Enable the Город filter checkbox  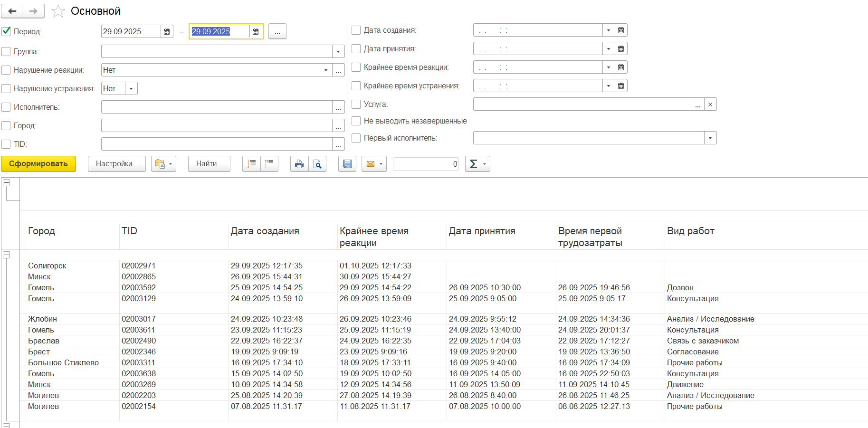(6, 125)
